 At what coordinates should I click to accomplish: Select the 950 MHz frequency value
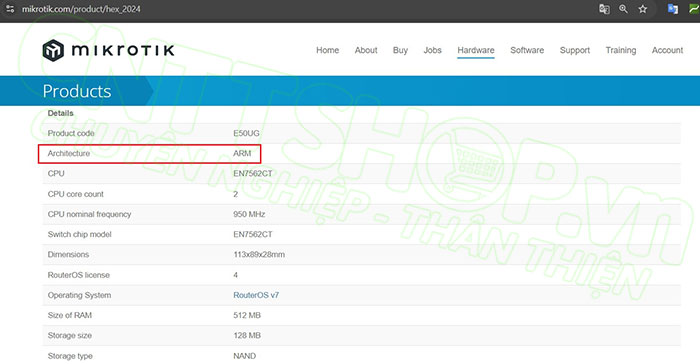(249, 214)
